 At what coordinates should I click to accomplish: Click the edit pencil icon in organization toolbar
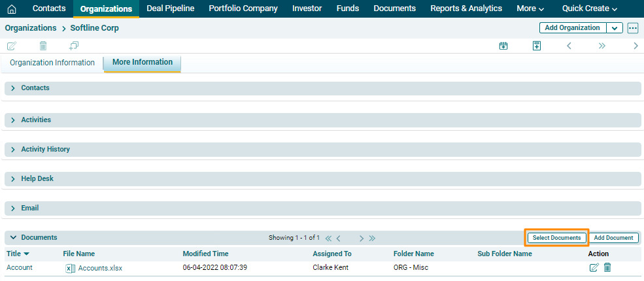(x=11, y=46)
